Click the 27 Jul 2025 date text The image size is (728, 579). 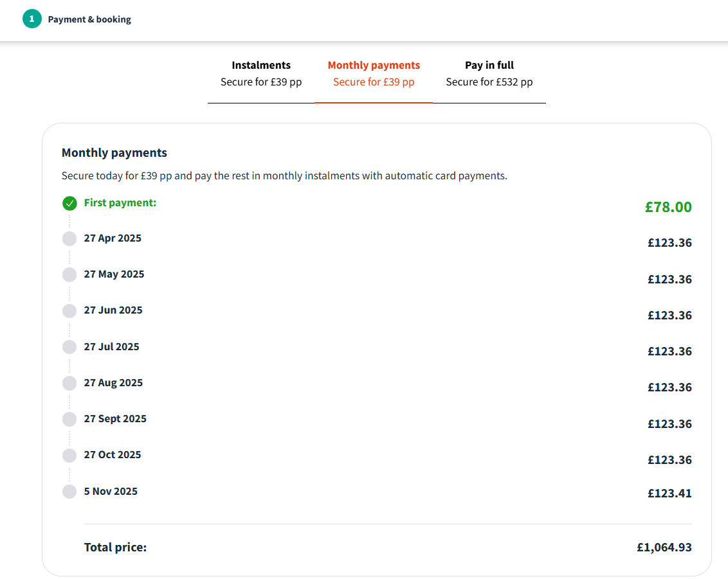click(x=111, y=346)
